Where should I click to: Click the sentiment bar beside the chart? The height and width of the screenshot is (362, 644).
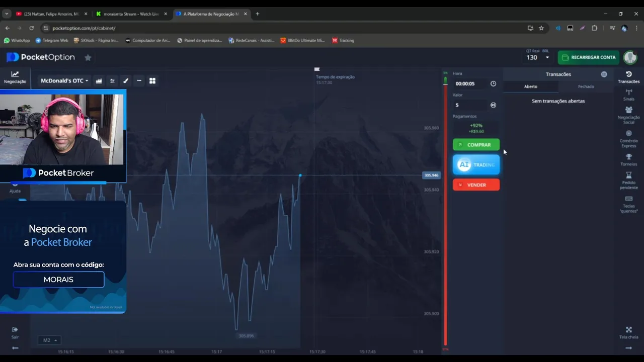pos(445,210)
